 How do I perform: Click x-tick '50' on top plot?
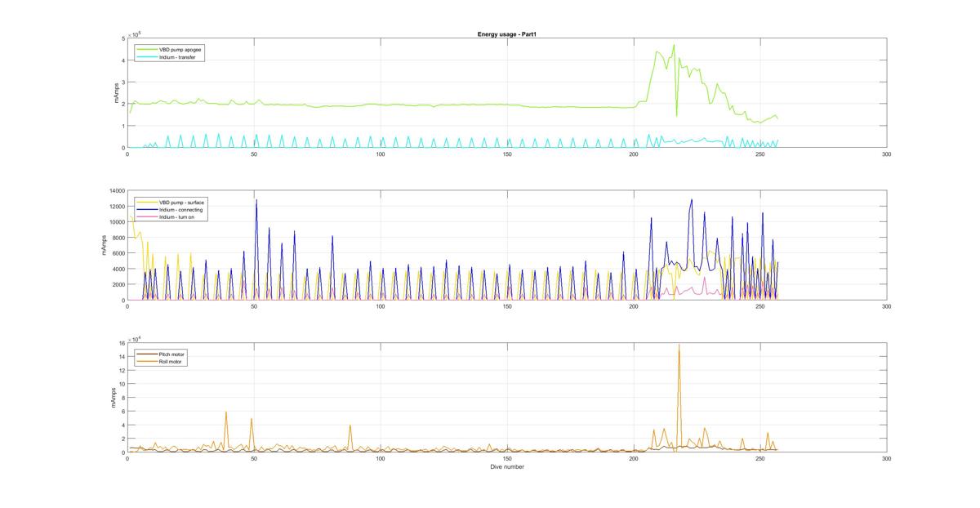point(254,154)
